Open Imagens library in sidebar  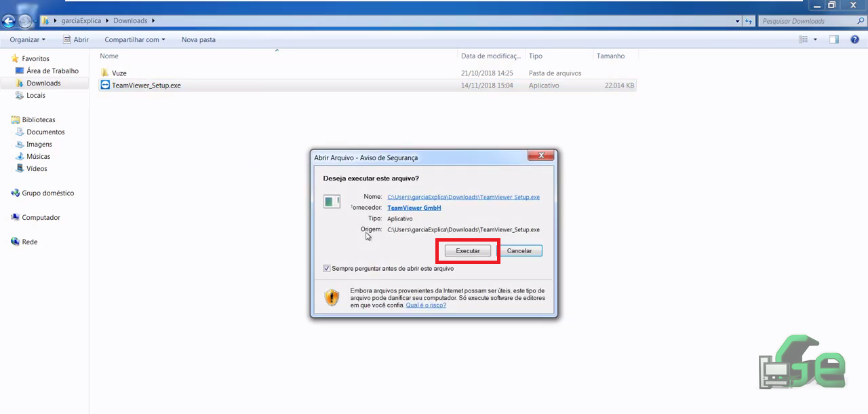34,144
